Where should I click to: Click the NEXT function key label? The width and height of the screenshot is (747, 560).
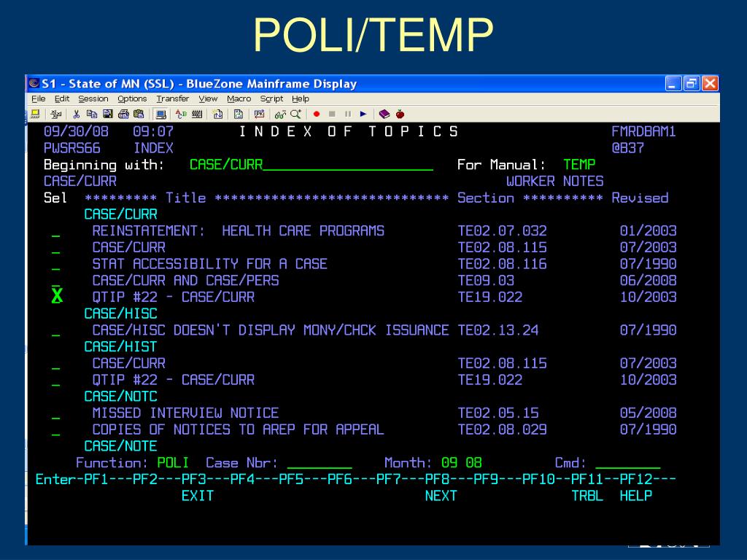441,496
